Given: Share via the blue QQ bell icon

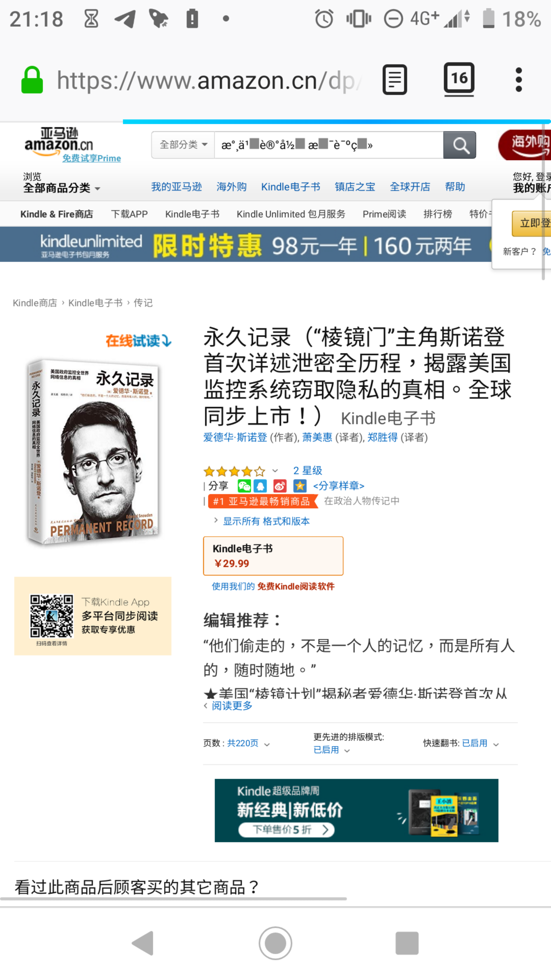Looking at the screenshot, I should [x=260, y=486].
